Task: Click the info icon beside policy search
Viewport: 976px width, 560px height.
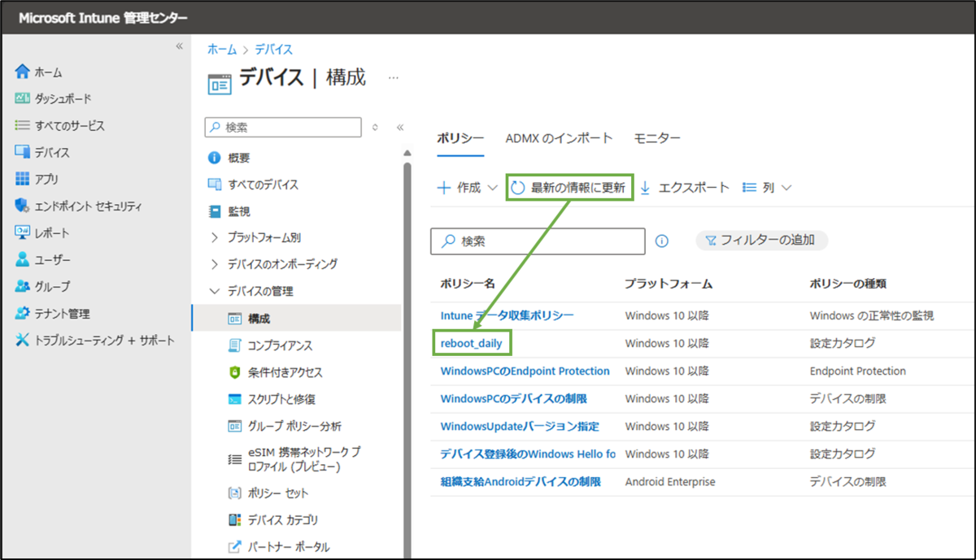Action: pyautogui.click(x=662, y=241)
